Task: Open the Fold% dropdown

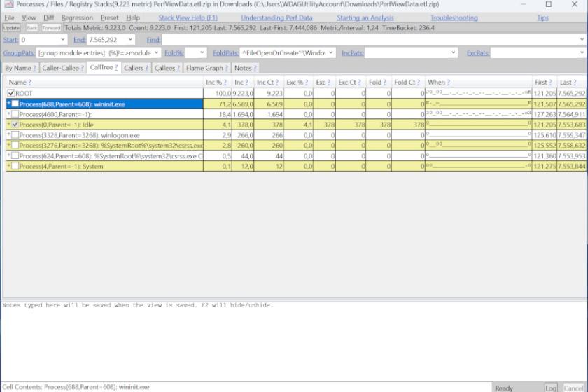Action: click(202, 53)
